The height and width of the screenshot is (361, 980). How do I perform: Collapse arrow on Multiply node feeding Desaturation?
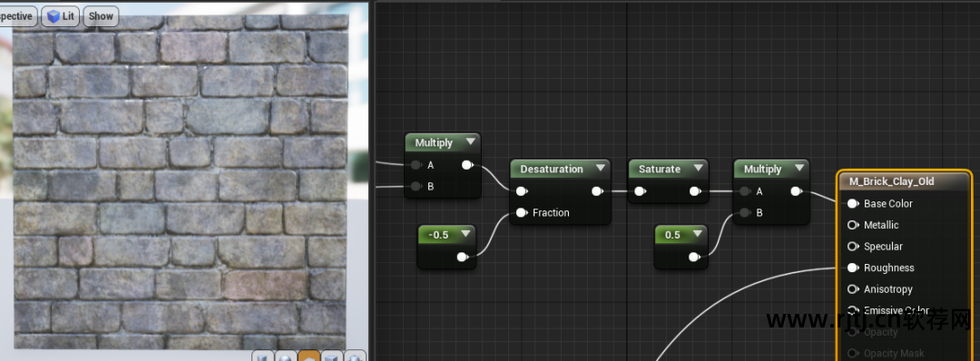[470, 142]
